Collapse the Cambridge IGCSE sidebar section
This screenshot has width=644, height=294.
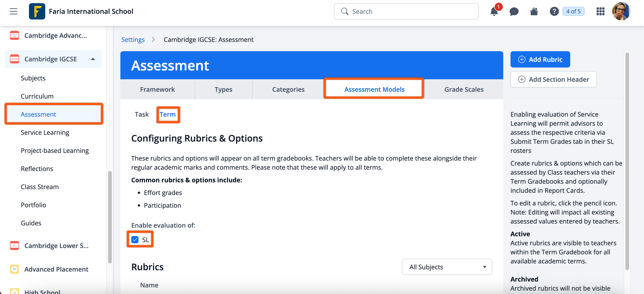pyautogui.click(x=93, y=59)
